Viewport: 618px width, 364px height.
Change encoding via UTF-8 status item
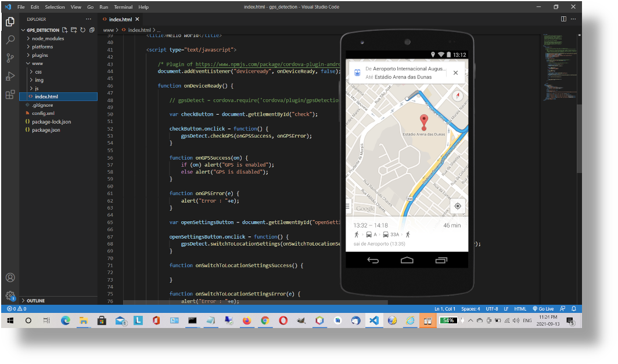(x=492, y=309)
